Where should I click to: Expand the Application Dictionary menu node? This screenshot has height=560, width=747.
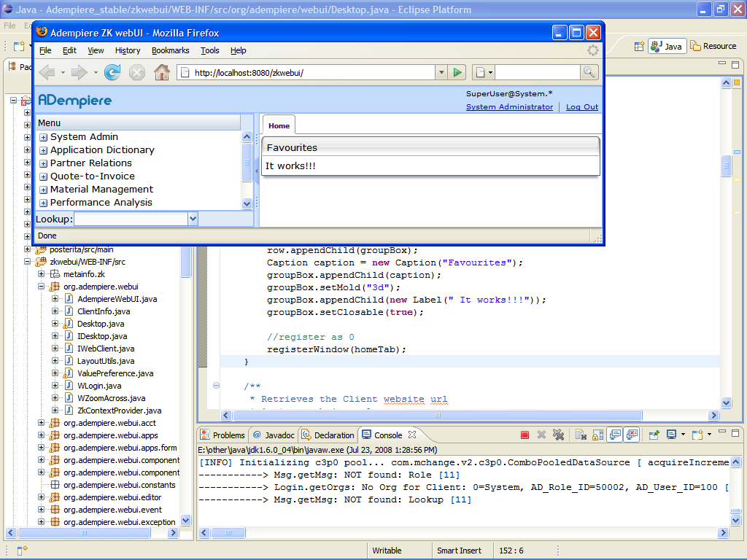tap(43, 150)
